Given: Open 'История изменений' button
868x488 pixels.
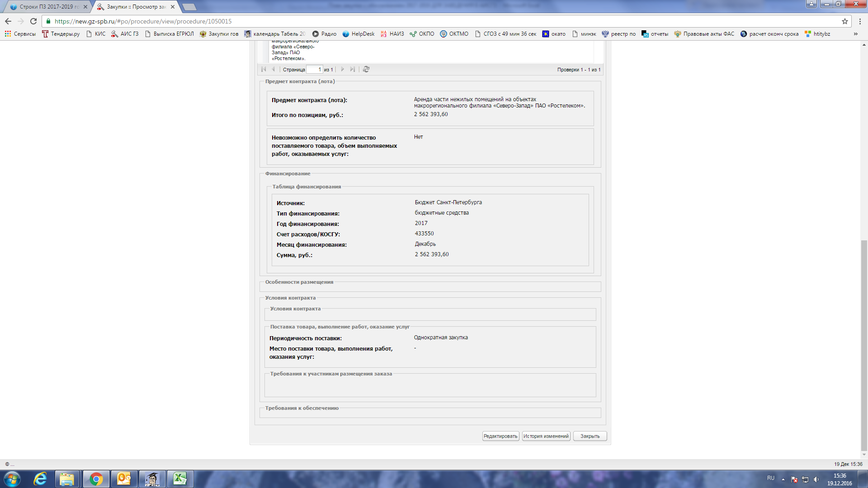Looking at the screenshot, I should [x=546, y=436].
